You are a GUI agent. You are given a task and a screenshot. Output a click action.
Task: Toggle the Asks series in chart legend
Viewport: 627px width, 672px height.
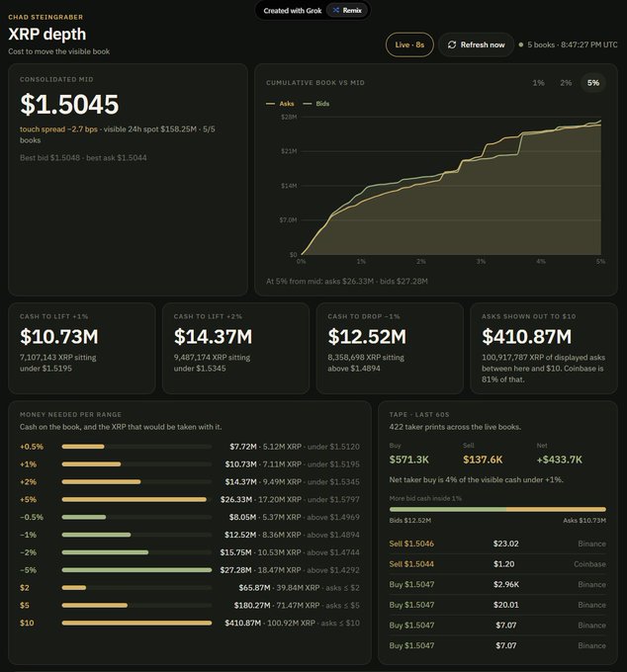pos(280,104)
